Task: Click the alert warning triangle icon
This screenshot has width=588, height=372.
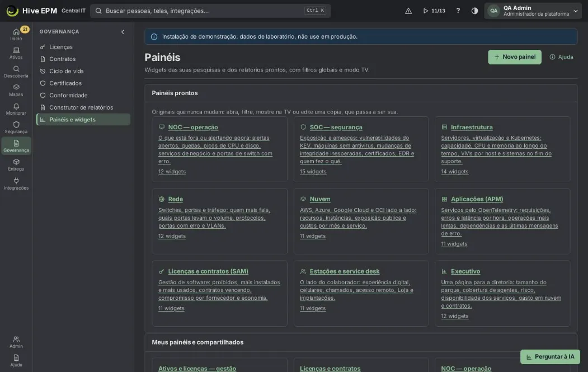Action: [x=408, y=11]
